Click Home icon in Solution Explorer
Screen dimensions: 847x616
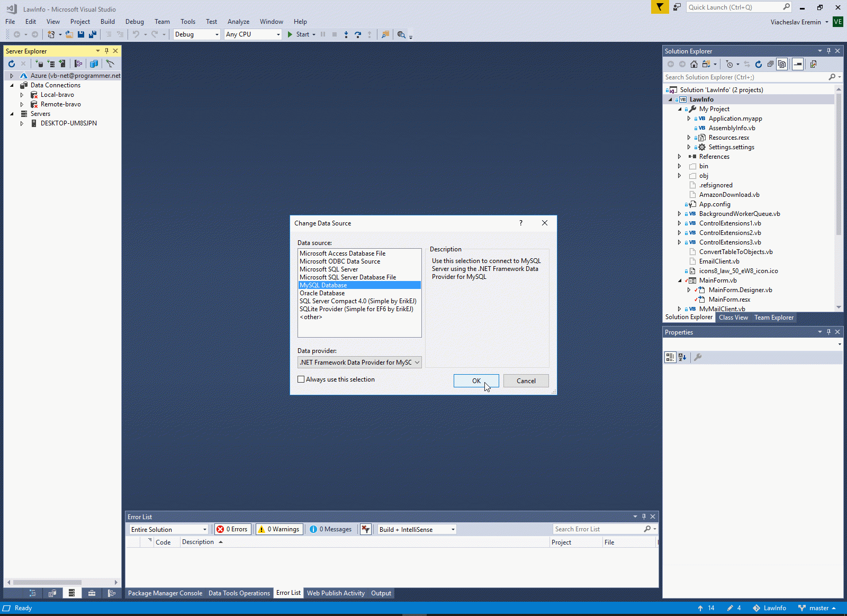(694, 64)
